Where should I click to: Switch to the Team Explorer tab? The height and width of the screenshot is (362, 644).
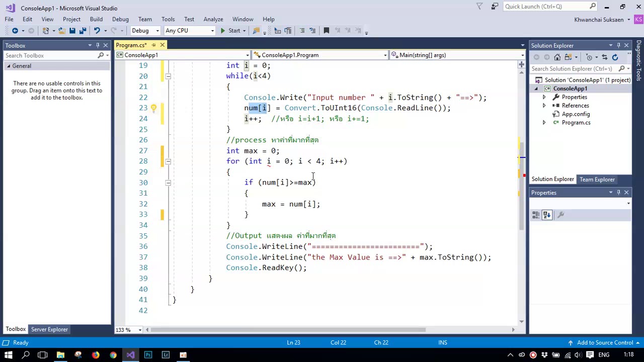coord(597,179)
